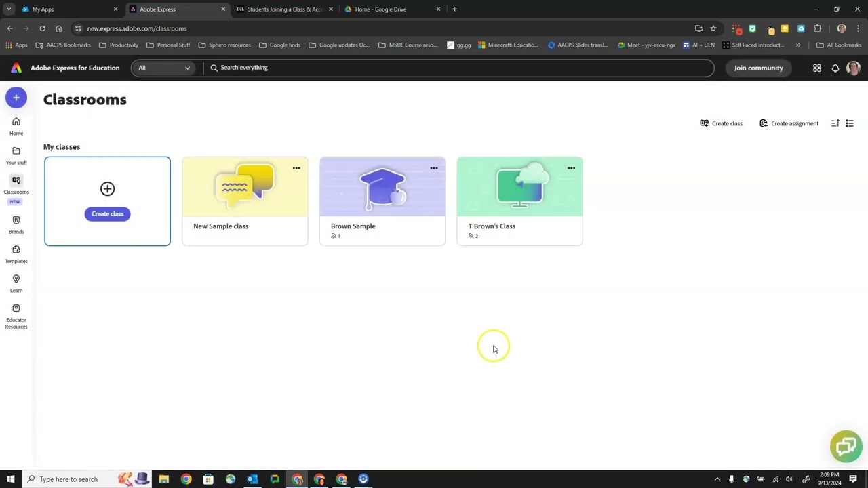Screen dimensions: 868x488
Task: Click the blue Create class button
Action: [107, 214]
